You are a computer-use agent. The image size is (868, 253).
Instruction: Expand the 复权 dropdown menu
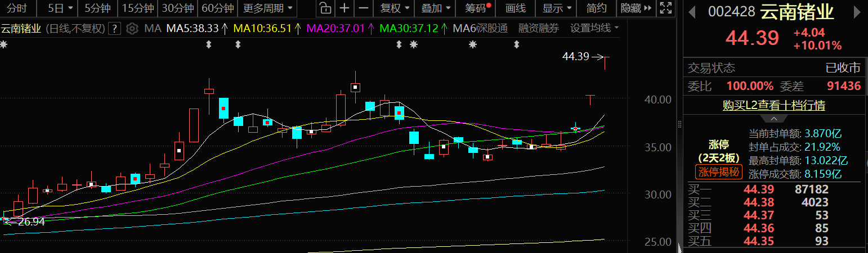[394, 8]
